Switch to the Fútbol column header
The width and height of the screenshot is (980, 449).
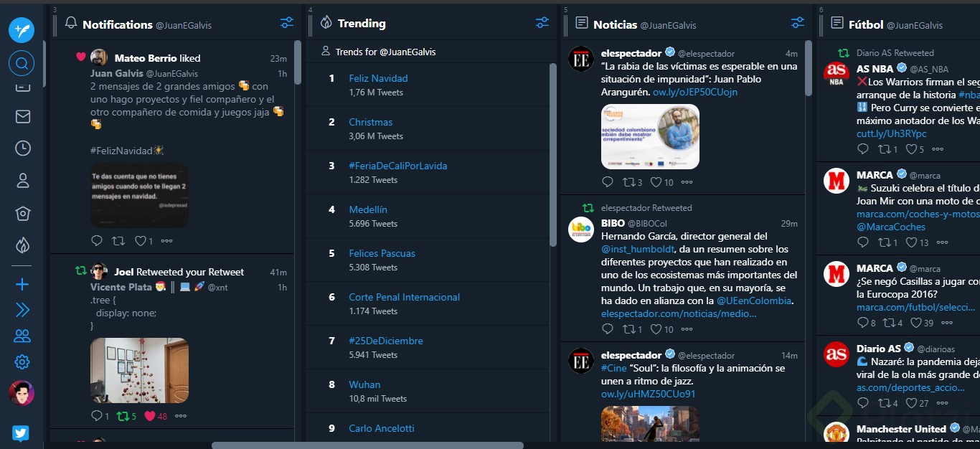click(x=866, y=24)
